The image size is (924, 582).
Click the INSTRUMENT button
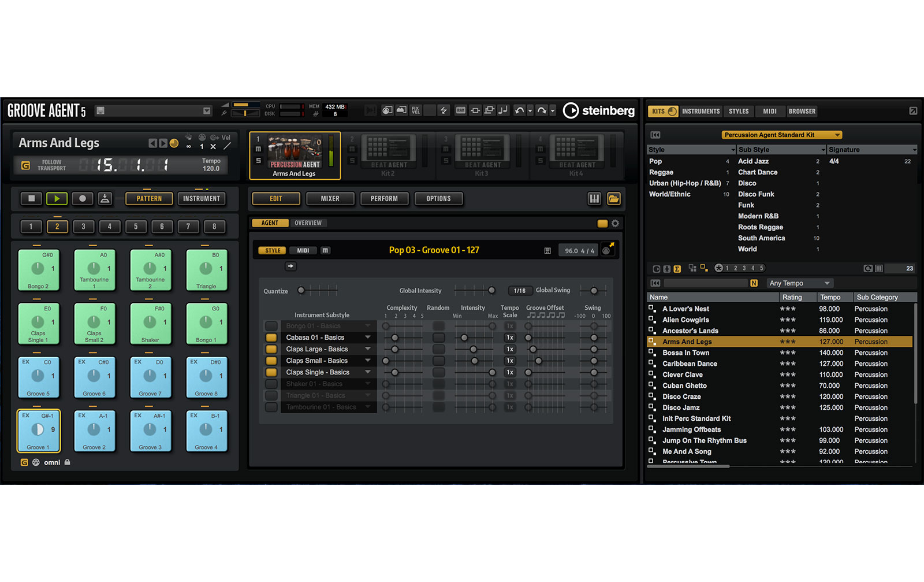tap(202, 199)
